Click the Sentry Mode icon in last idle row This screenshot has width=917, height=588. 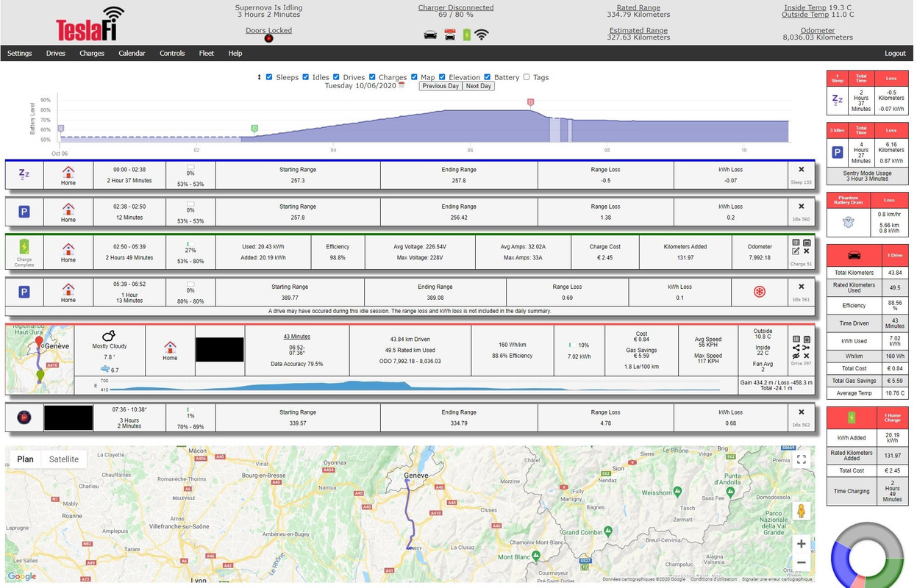click(x=24, y=417)
